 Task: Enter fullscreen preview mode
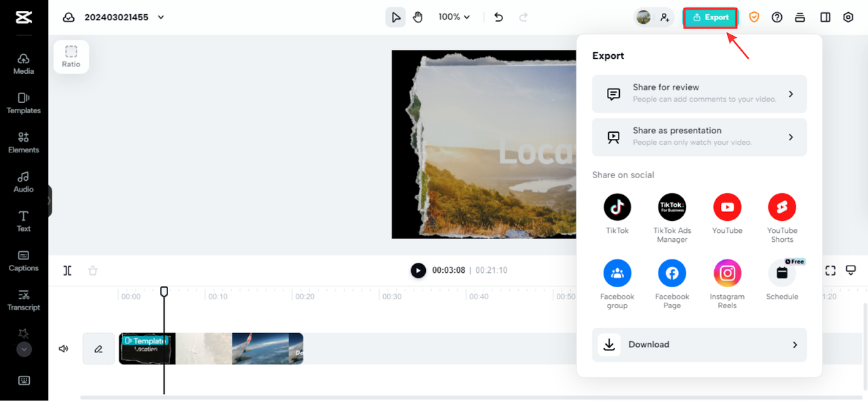830,270
